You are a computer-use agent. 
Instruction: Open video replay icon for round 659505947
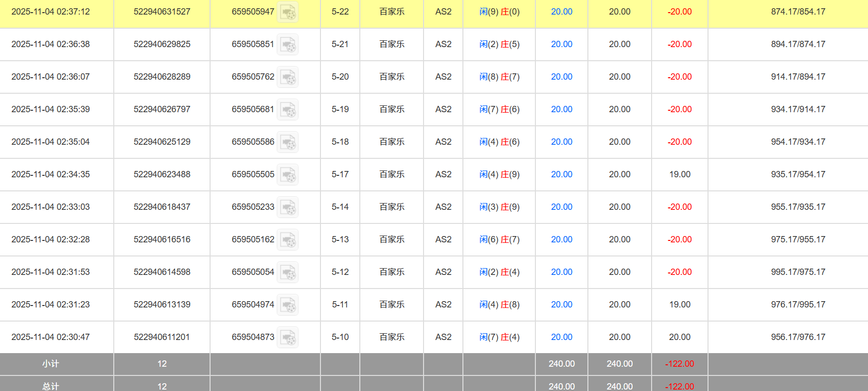[288, 12]
